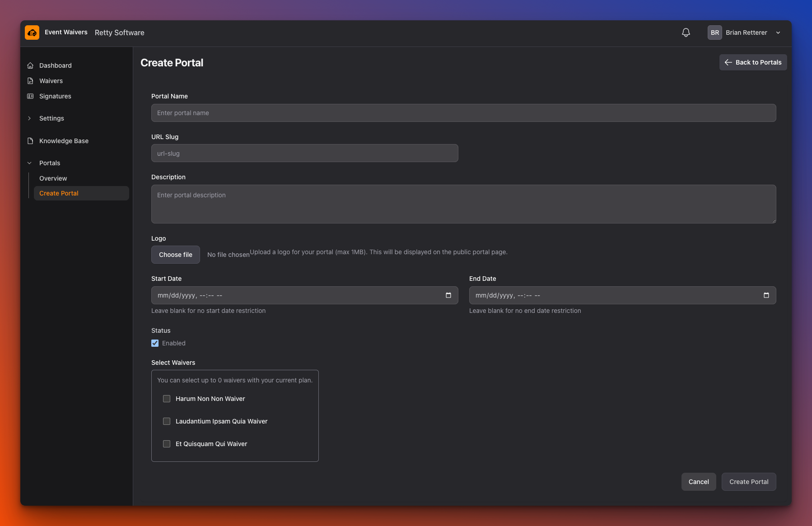Screen dimensions: 812x526
Task: Click the Waivers document icon in sidebar
Action: (x=30, y=81)
